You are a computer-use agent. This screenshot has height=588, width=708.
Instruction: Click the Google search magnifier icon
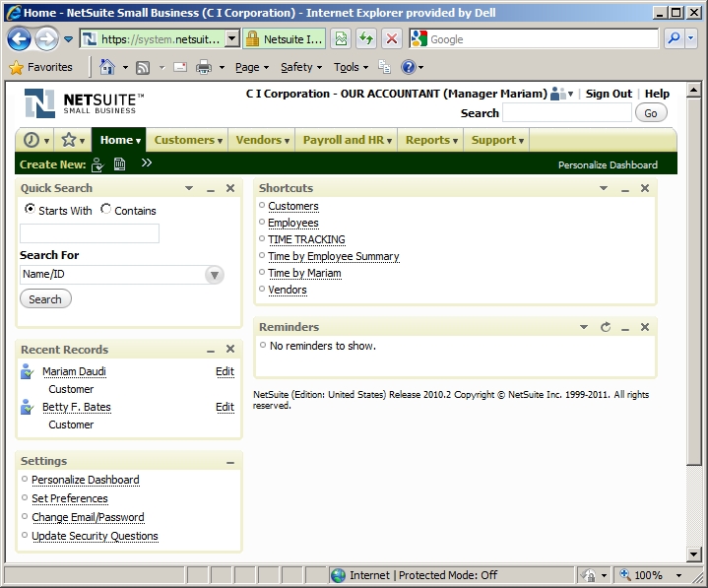[674, 39]
